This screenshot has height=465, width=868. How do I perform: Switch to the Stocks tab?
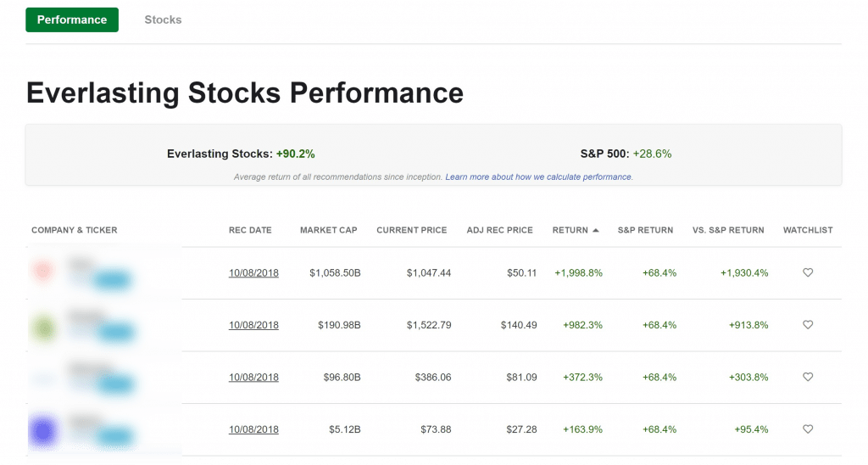tap(163, 20)
